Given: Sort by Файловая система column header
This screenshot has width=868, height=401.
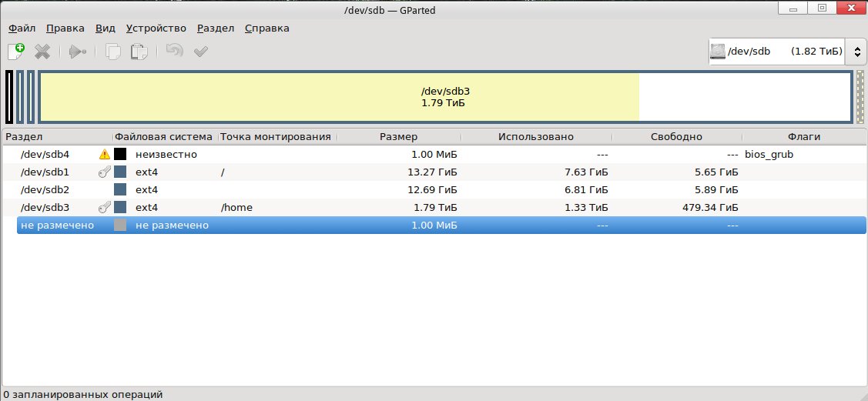Looking at the screenshot, I should point(165,136).
